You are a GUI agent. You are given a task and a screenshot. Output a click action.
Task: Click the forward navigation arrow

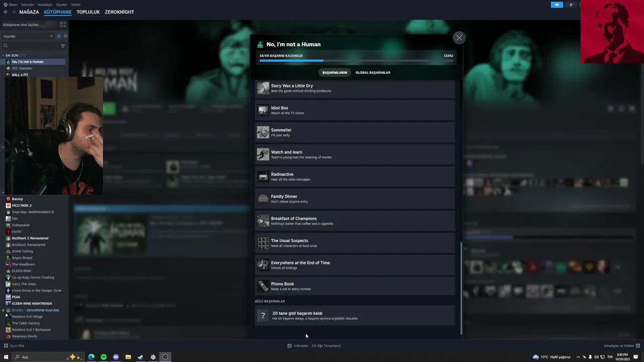tap(13, 12)
